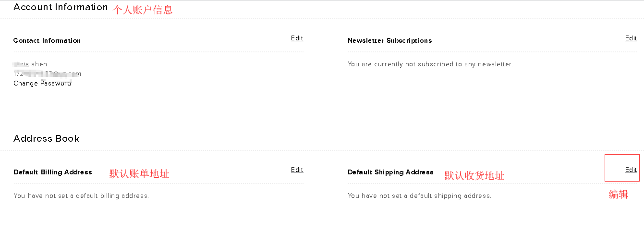Click the Default Shipping Address label
Viewport: 644px width, 232px height.
(390, 172)
